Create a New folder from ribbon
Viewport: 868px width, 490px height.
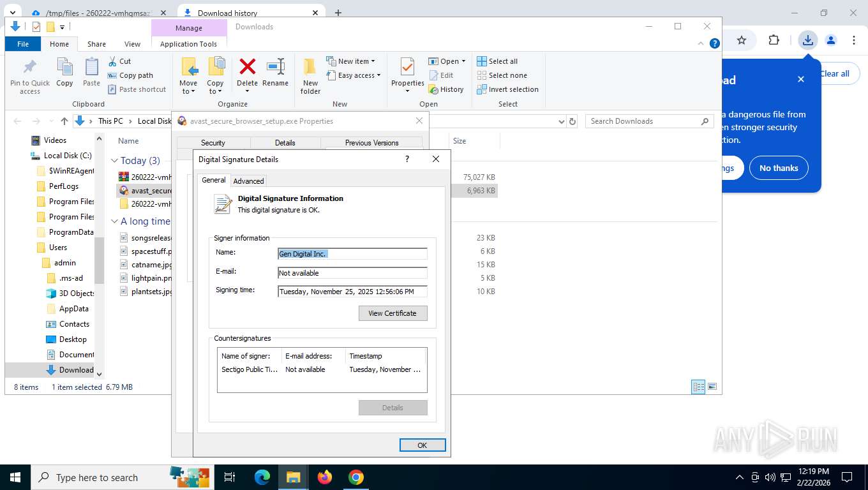point(310,76)
